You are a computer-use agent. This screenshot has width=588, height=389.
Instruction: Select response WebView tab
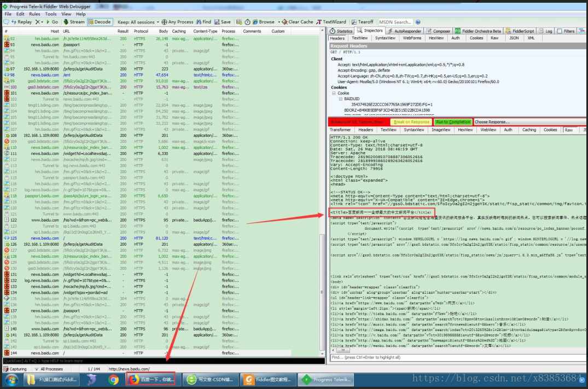[488, 130]
